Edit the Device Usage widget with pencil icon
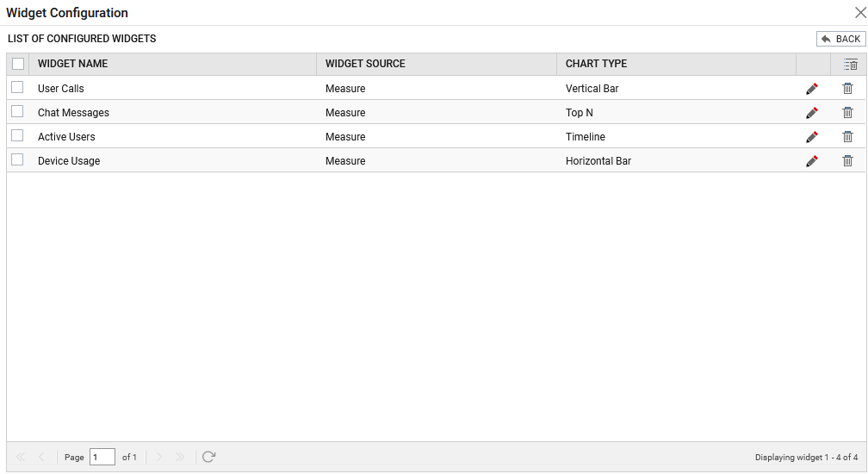The image size is (868, 474). [811, 161]
